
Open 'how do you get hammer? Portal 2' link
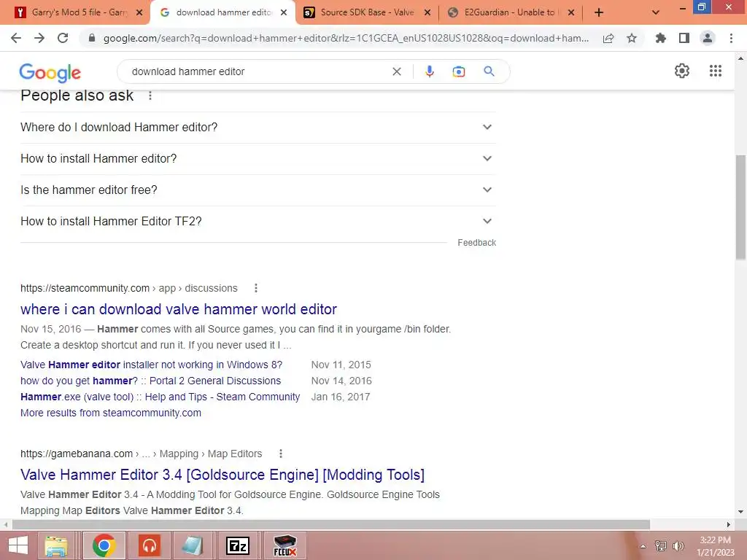(x=150, y=381)
